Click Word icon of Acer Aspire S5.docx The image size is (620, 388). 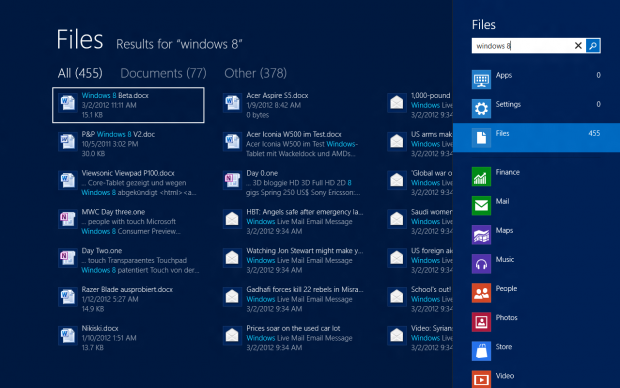click(x=232, y=103)
